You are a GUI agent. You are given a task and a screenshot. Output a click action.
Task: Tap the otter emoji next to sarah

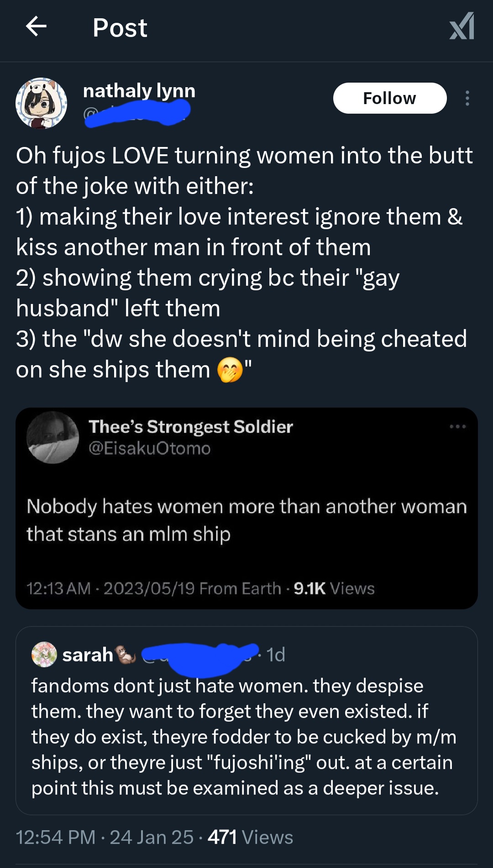126,655
